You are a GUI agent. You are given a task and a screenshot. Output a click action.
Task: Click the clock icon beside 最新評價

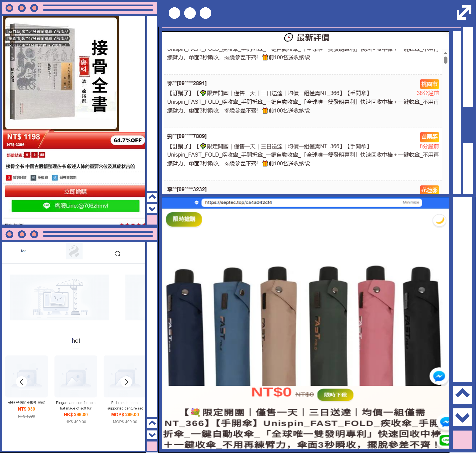tap(288, 37)
